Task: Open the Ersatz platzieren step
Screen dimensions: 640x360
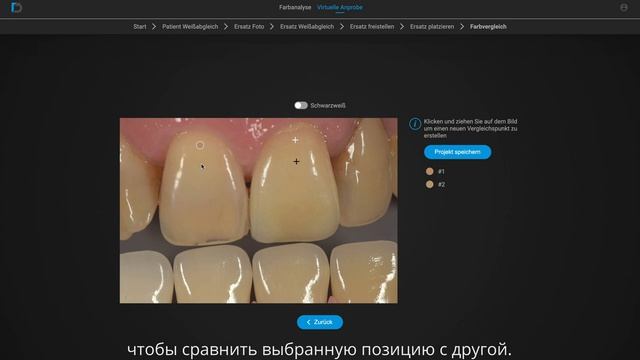Action: coord(432,27)
